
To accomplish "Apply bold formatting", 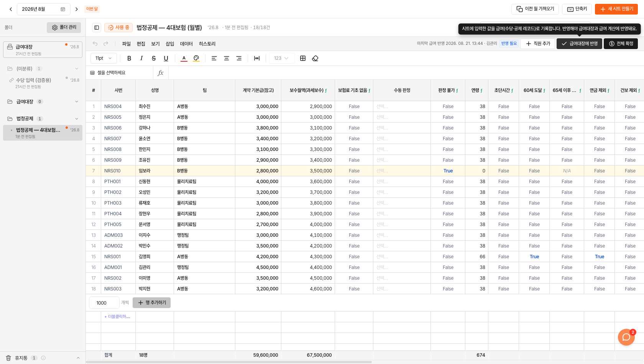I will pyautogui.click(x=129, y=58).
